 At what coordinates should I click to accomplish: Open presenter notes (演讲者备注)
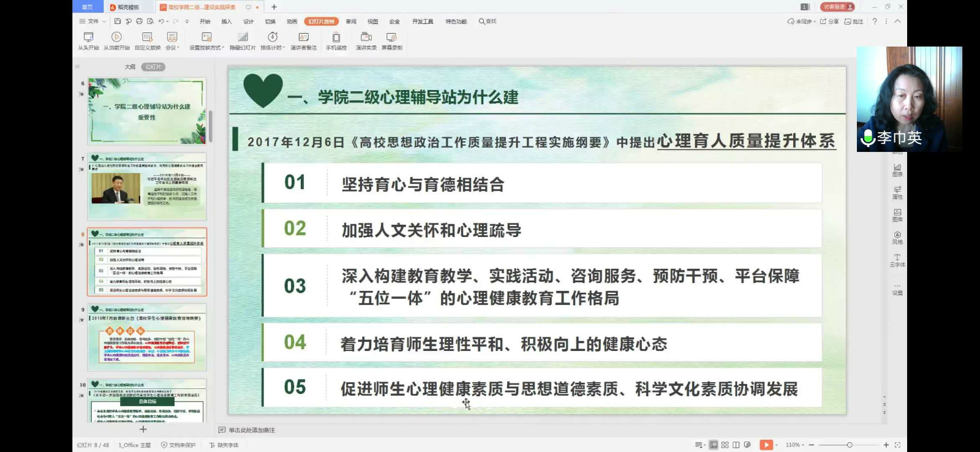click(x=303, y=40)
